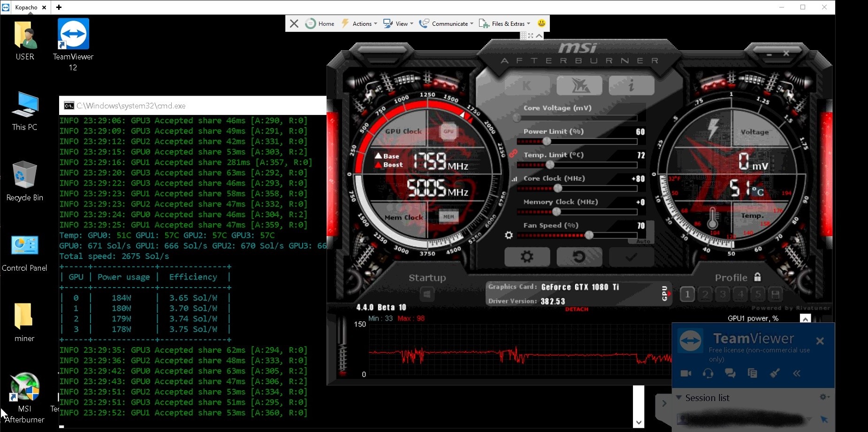Close the TeamViewer remote session toolbar X

pyautogui.click(x=294, y=23)
